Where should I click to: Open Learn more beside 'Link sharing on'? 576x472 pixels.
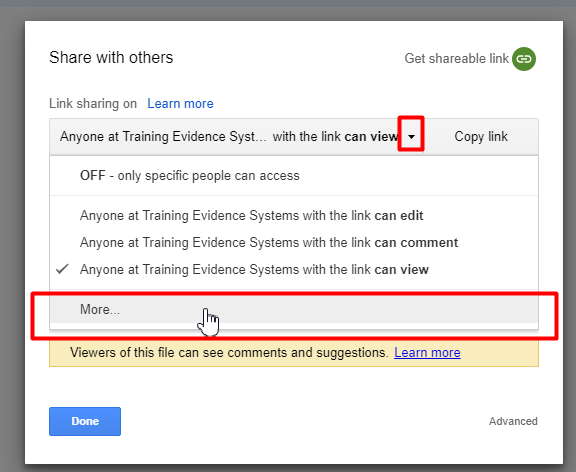pyautogui.click(x=180, y=104)
